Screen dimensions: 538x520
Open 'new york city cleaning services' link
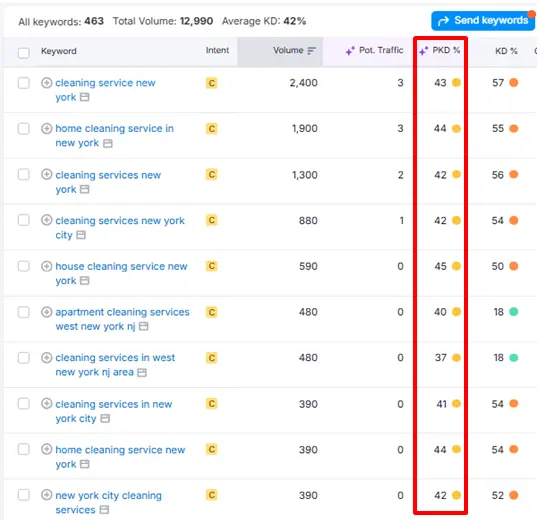(x=108, y=503)
